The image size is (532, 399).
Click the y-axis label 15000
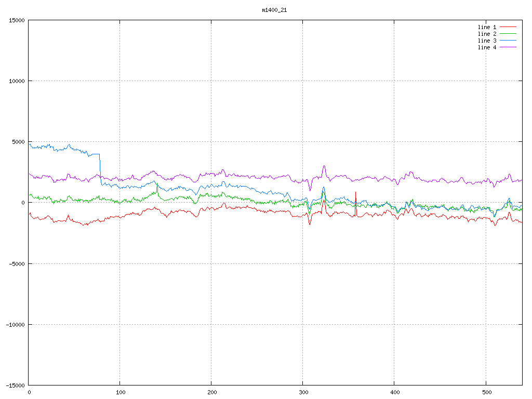[x=17, y=20]
